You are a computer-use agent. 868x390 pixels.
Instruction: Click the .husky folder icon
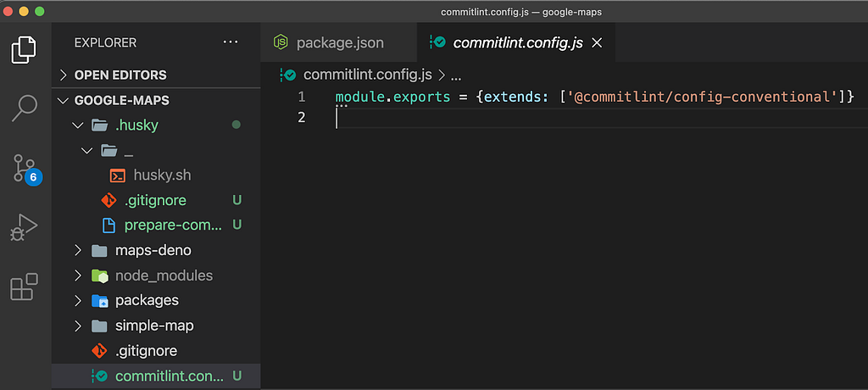100,125
